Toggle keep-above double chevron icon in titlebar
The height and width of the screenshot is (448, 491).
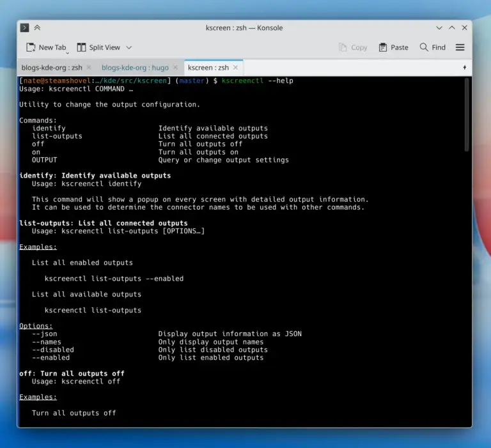click(37, 27)
